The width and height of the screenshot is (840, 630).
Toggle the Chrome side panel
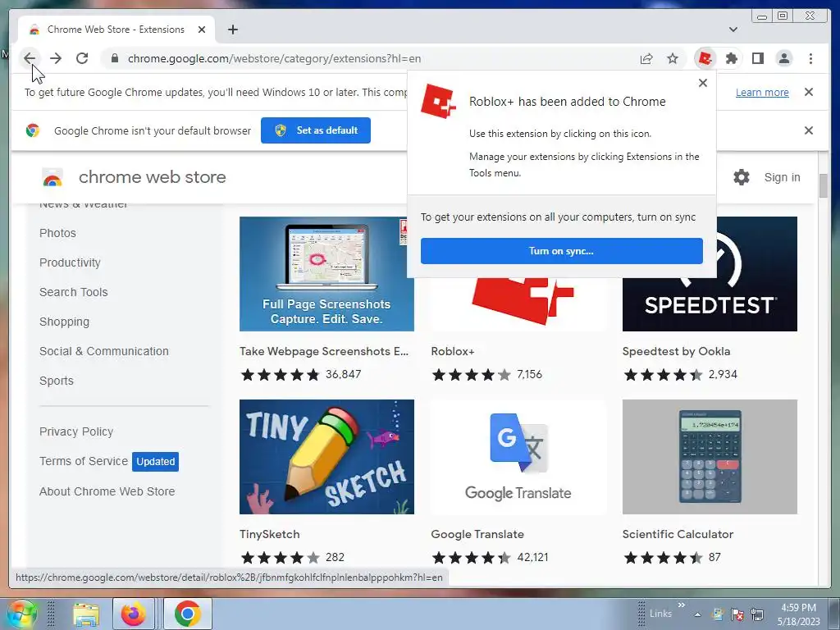pos(758,58)
